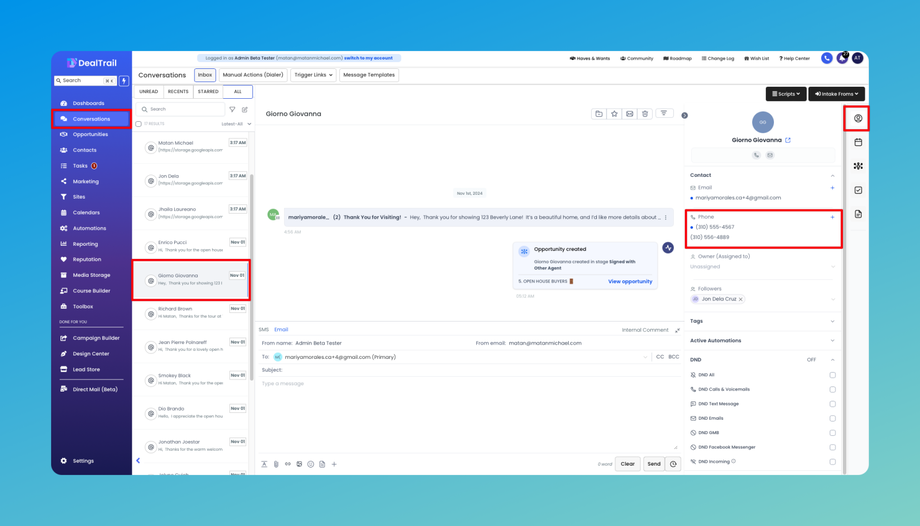Viewport: 920px width, 526px height.
Task: Click the blue phone dialer icon in top bar
Action: pyautogui.click(x=827, y=58)
